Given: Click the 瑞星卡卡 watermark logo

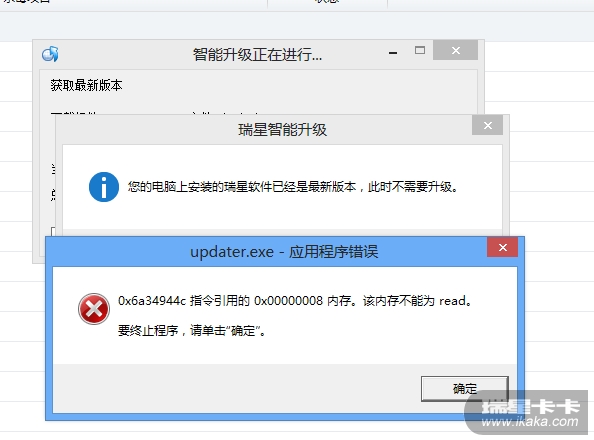Looking at the screenshot, I should [530, 407].
